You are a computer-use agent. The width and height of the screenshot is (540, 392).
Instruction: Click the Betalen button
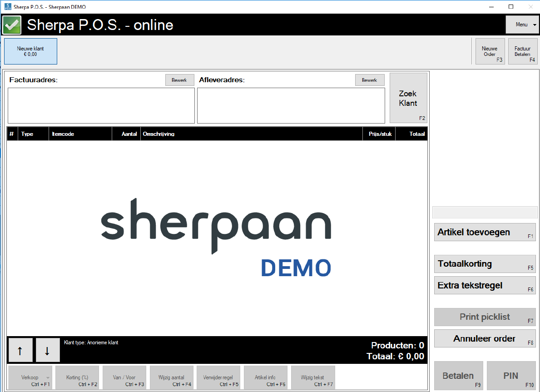(x=458, y=375)
